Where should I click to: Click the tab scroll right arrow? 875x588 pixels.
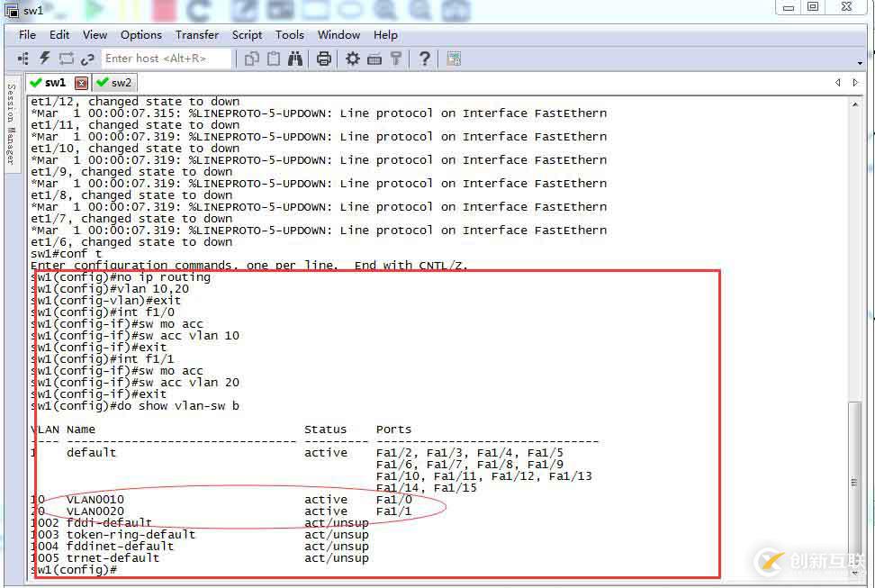(x=855, y=83)
